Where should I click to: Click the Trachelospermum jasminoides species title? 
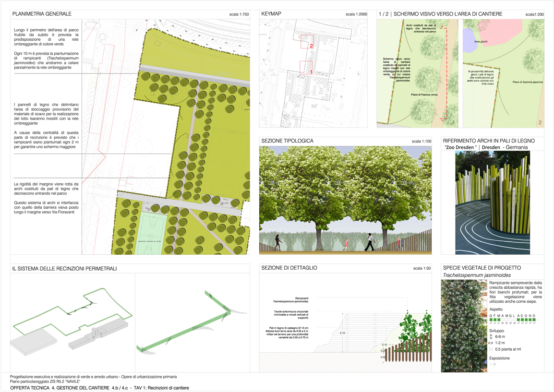tap(477, 275)
